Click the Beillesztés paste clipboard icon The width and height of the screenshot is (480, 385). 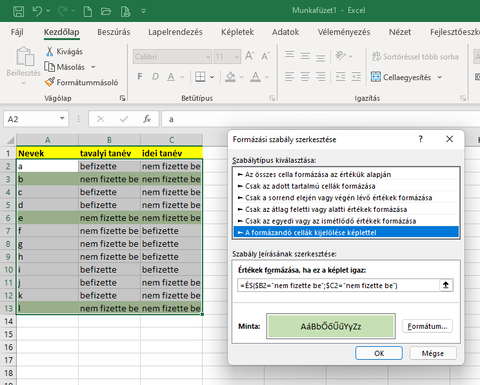(25, 57)
